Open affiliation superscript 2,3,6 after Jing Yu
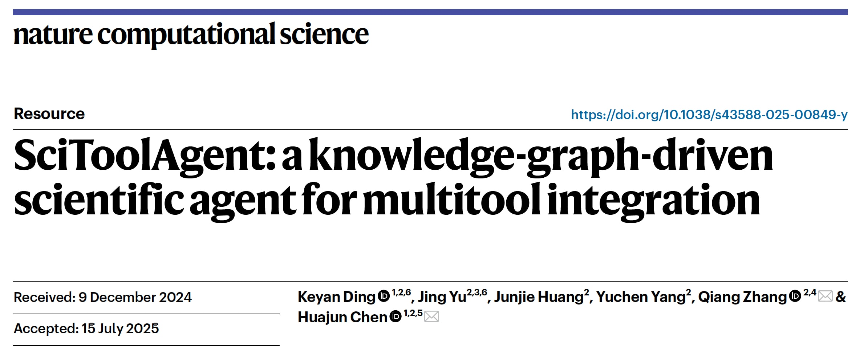The width and height of the screenshot is (868, 351). tap(477, 292)
